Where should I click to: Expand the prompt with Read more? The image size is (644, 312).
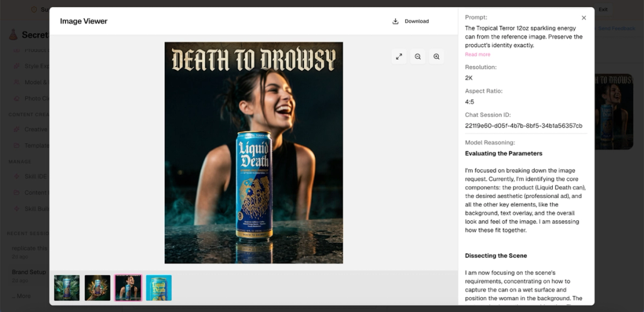[x=477, y=55]
